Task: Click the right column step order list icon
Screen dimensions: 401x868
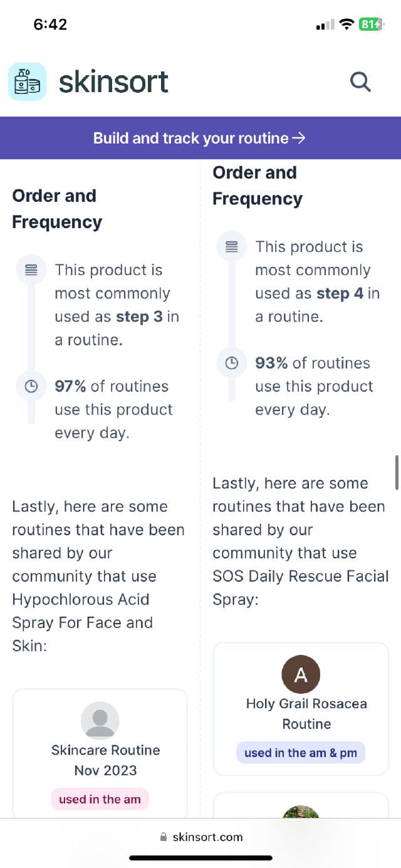Action: (231, 247)
